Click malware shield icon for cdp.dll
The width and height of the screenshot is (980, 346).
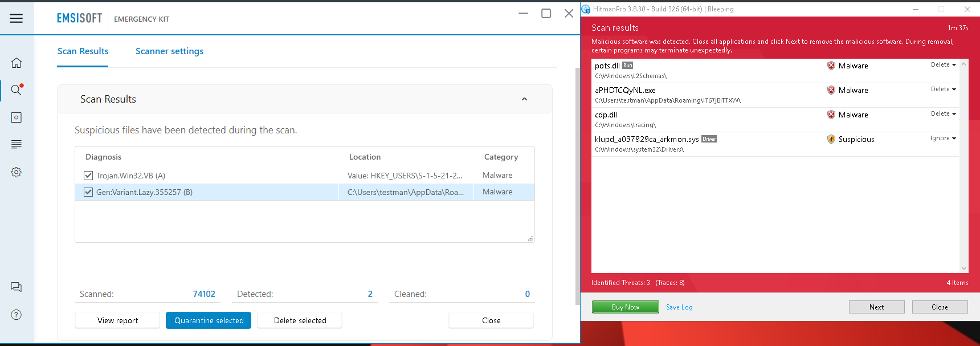831,115
